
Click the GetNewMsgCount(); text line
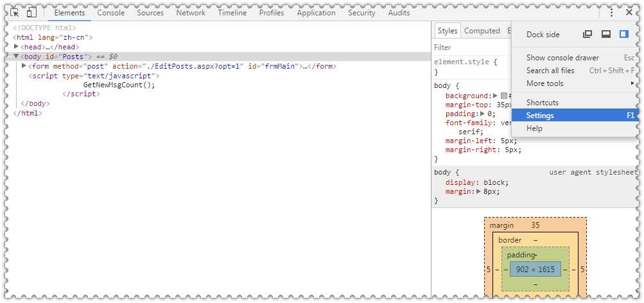(119, 85)
